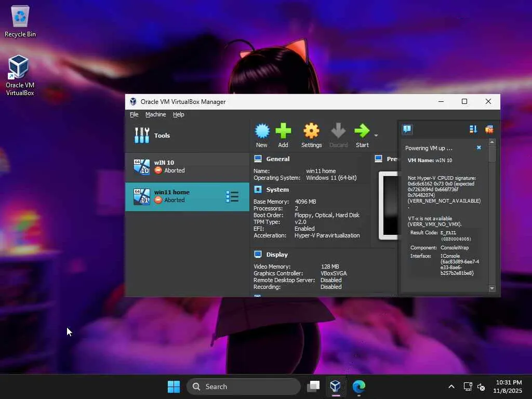Click the General section monitor icon
The image size is (532, 399).
[x=258, y=159]
